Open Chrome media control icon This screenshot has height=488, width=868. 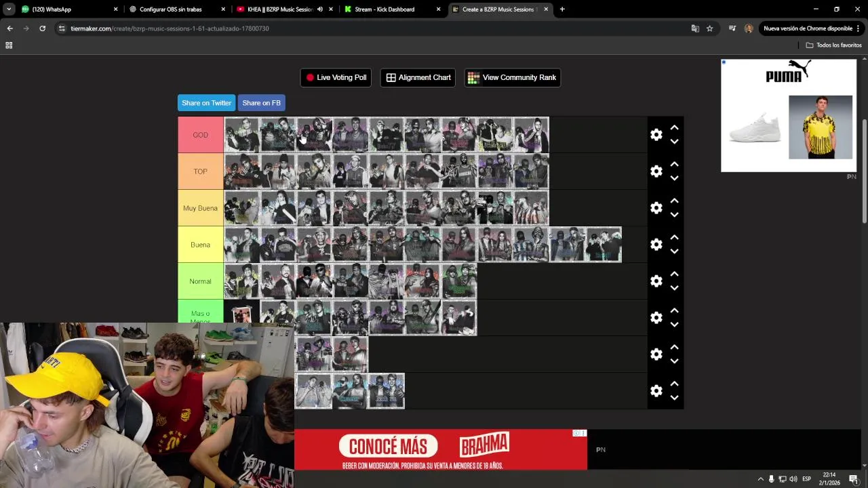732,28
